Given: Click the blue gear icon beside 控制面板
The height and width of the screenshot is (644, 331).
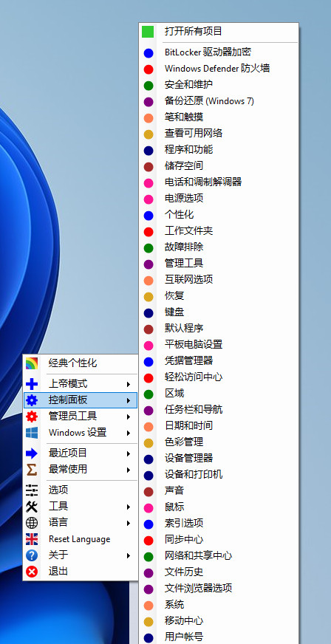Looking at the screenshot, I should 32,400.
